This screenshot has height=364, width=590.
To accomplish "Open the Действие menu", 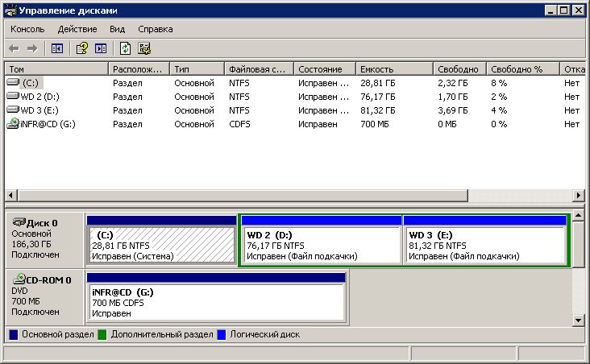I will pyautogui.click(x=77, y=29).
